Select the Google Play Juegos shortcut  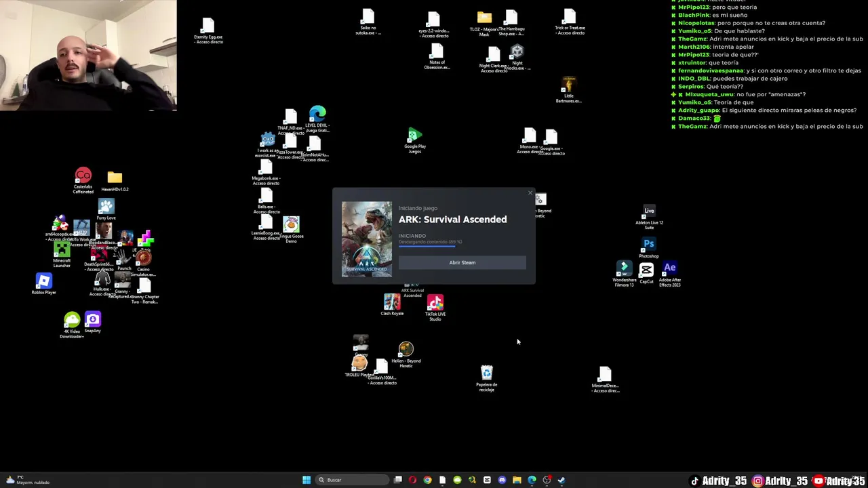point(415,141)
